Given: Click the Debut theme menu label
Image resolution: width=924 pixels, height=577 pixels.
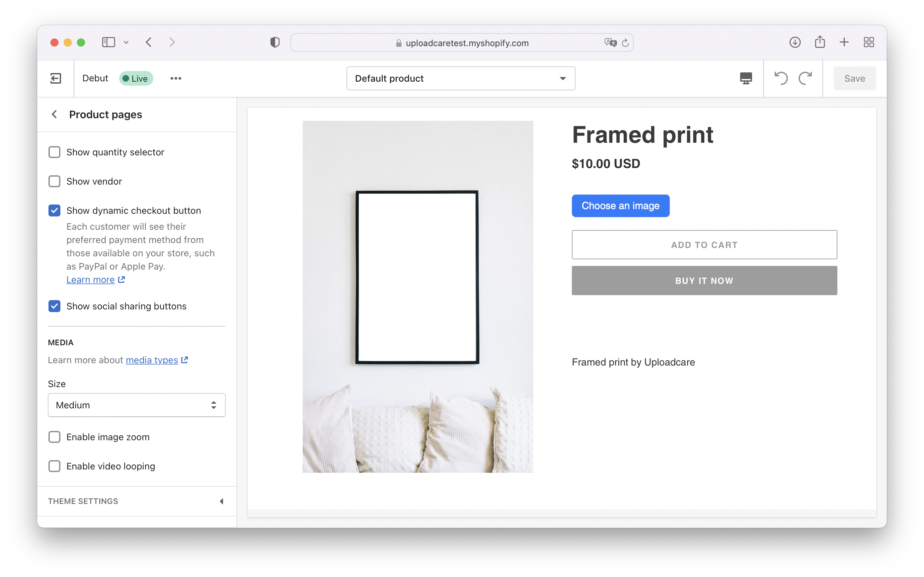Looking at the screenshot, I should point(95,78).
